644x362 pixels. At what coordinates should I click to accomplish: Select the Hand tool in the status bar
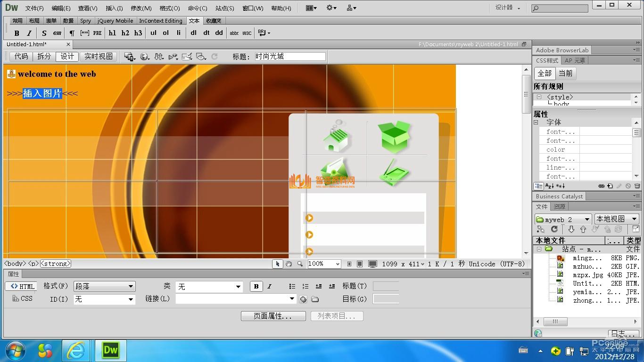288,264
